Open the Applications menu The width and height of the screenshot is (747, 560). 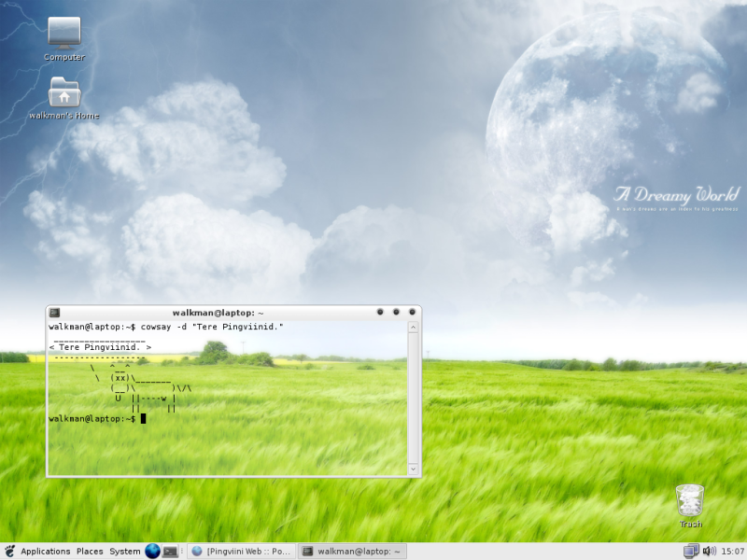(x=45, y=552)
